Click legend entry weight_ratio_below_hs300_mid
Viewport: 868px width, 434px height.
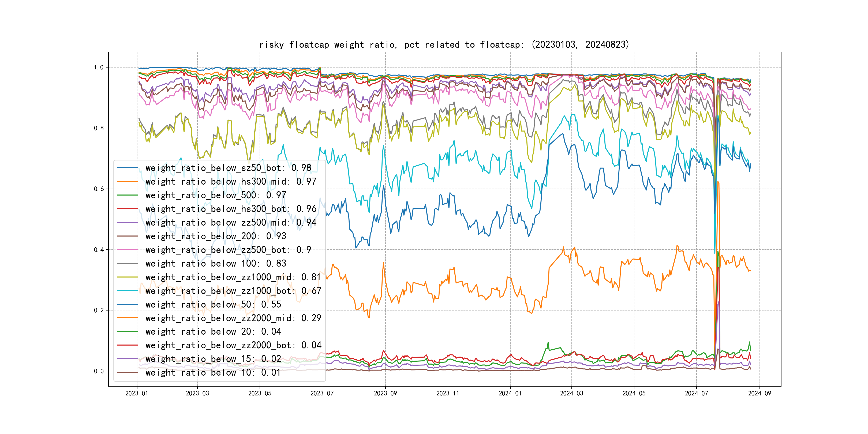point(231,182)
